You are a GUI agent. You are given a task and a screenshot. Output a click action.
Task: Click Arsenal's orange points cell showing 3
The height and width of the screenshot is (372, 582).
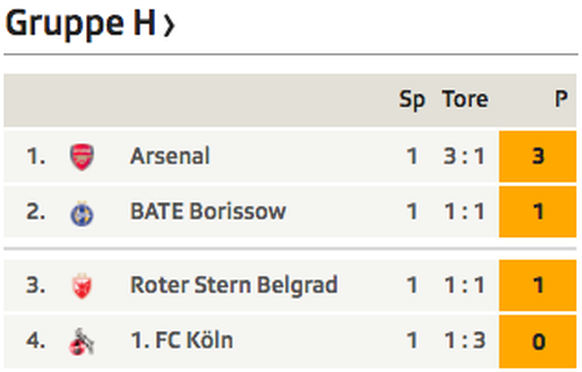[x=538, y=156]
